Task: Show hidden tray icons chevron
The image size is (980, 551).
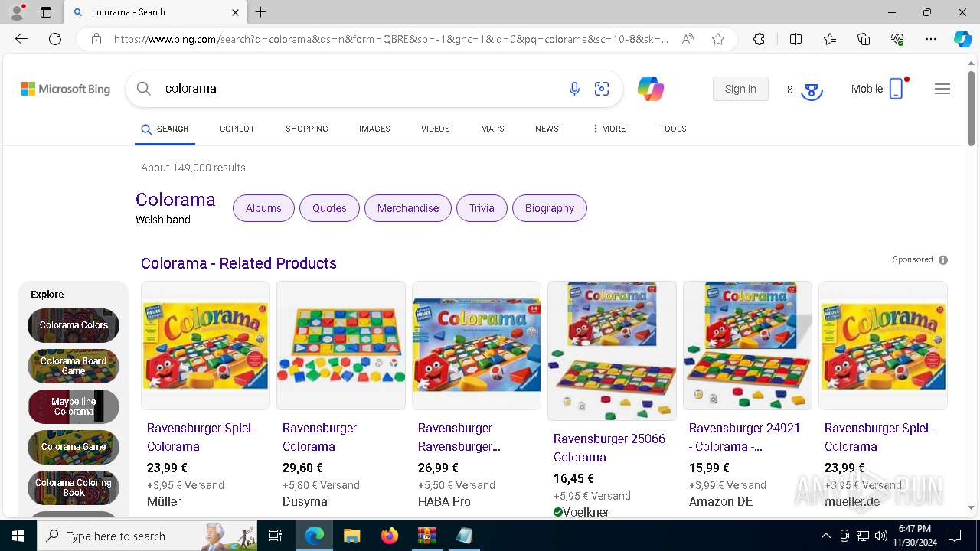Action: coord(825,536)
